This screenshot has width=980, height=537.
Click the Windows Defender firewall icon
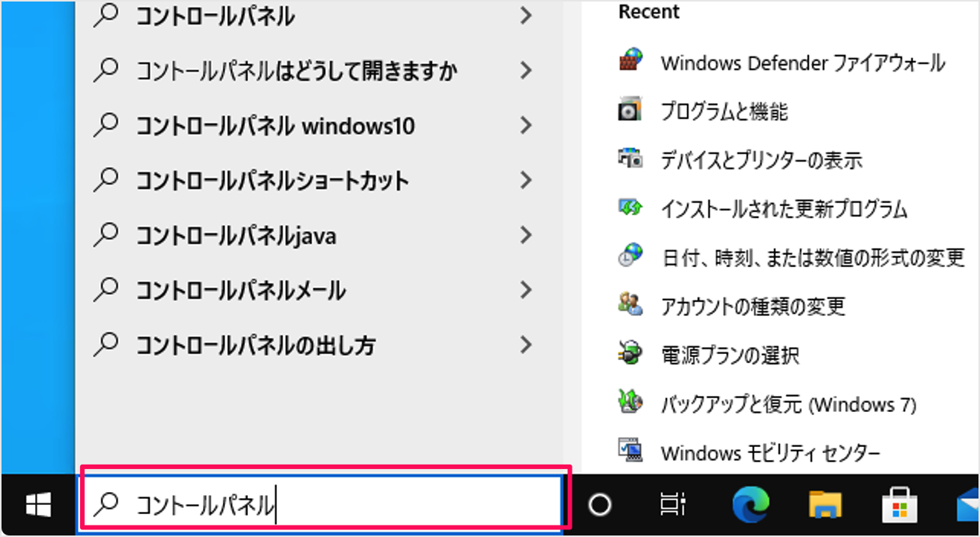pyautogui.click(x=630, y=61)
